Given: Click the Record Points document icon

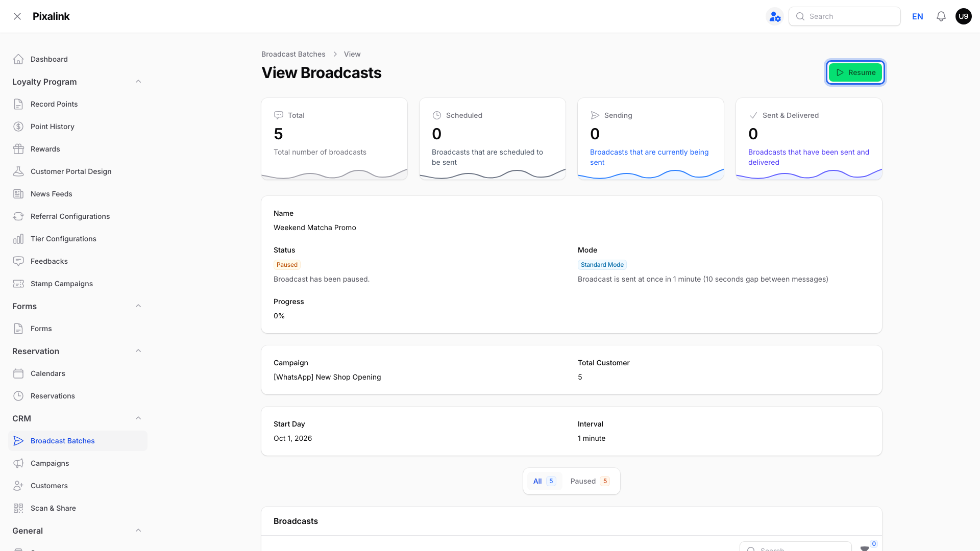Looking at the screenshot, I should 18,104.
